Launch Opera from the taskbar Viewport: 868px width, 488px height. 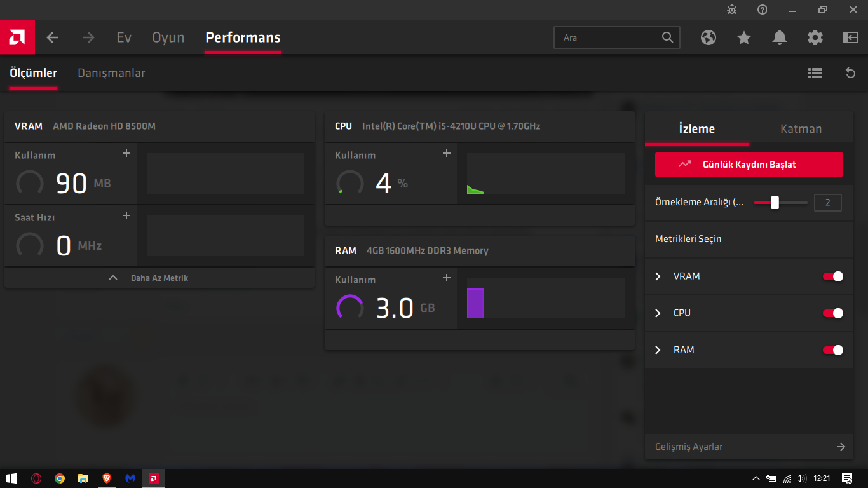point(36,478)
